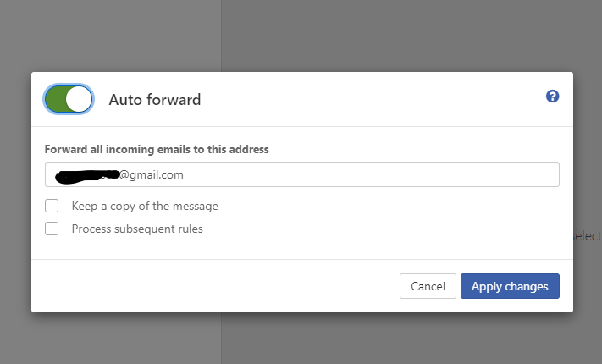Click the dimmed overlay below the dialog
The width and height of the screenshot is (602, 364).
(301, 338)
